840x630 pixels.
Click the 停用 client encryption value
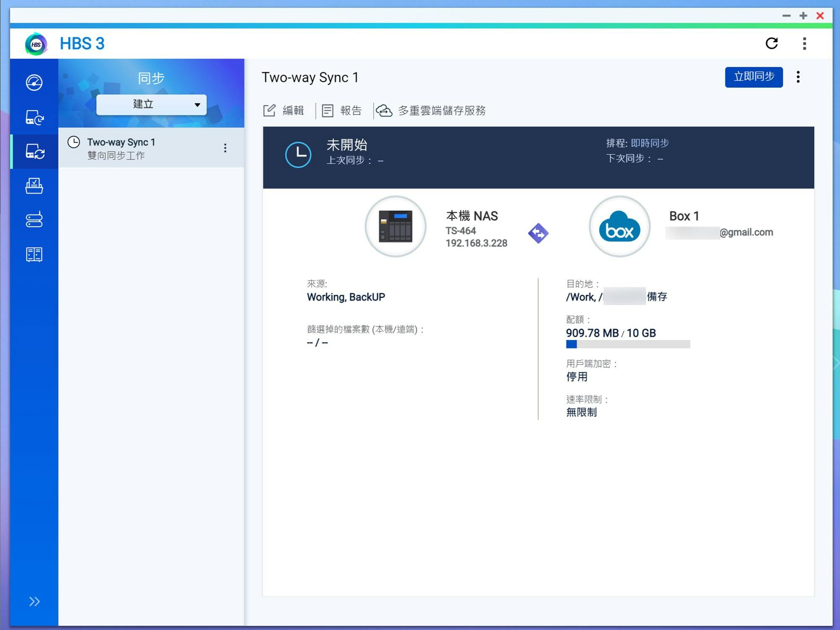point(577,376)
